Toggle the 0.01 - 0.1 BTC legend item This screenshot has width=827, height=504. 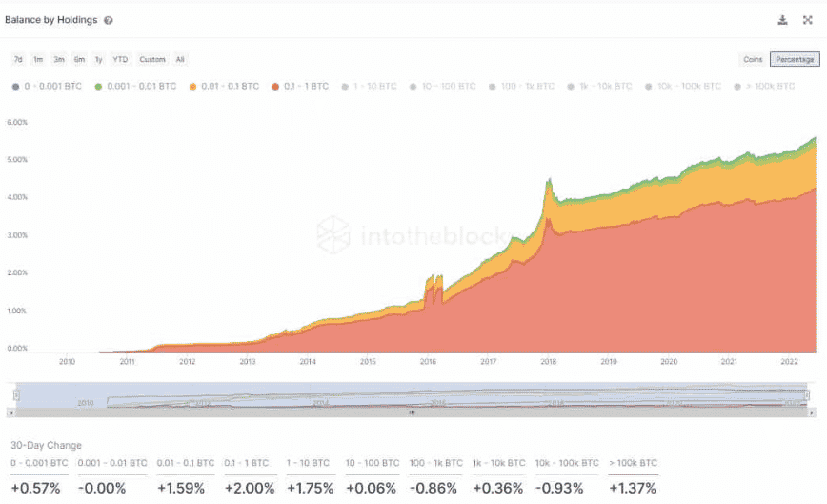point(224,86)
